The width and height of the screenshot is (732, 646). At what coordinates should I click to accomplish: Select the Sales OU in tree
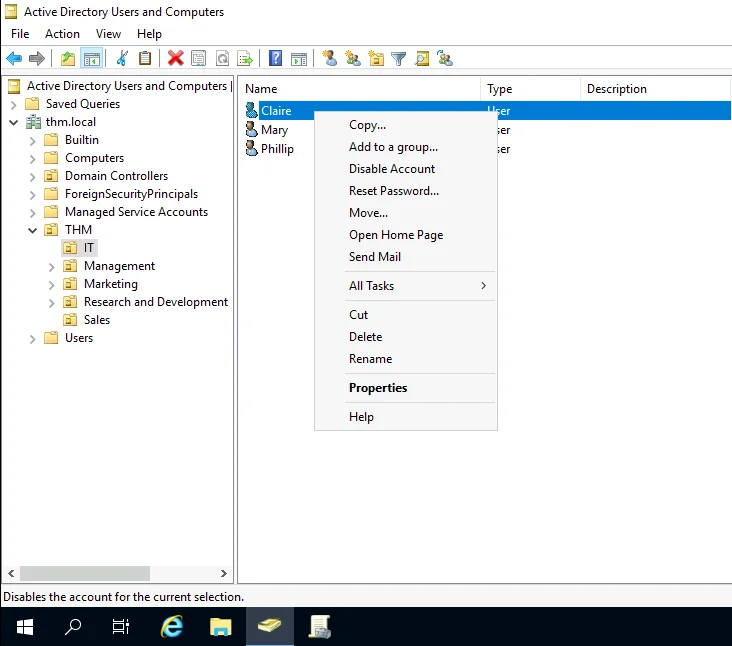click(x=97, y=320)
